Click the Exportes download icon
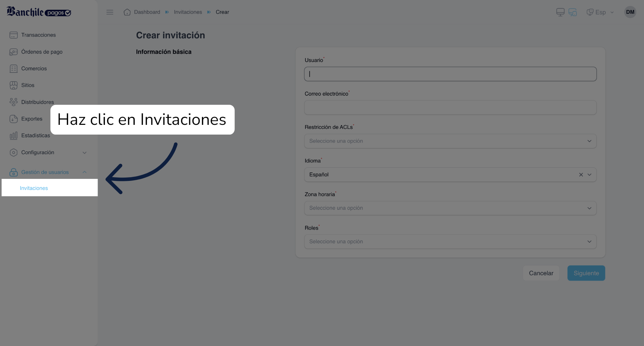Screen dimensions: 644x346 pos(13,119)
